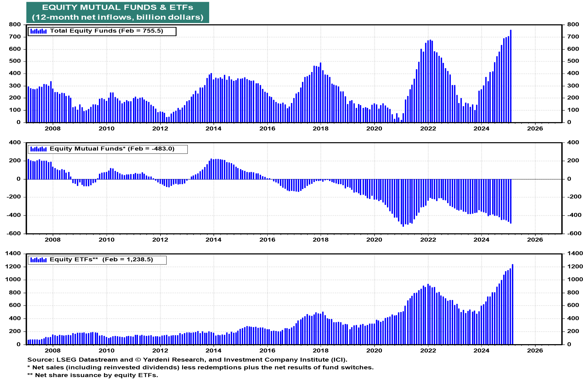Click the Total Equity Funds Feb 755.5 label

click(107, 31)
